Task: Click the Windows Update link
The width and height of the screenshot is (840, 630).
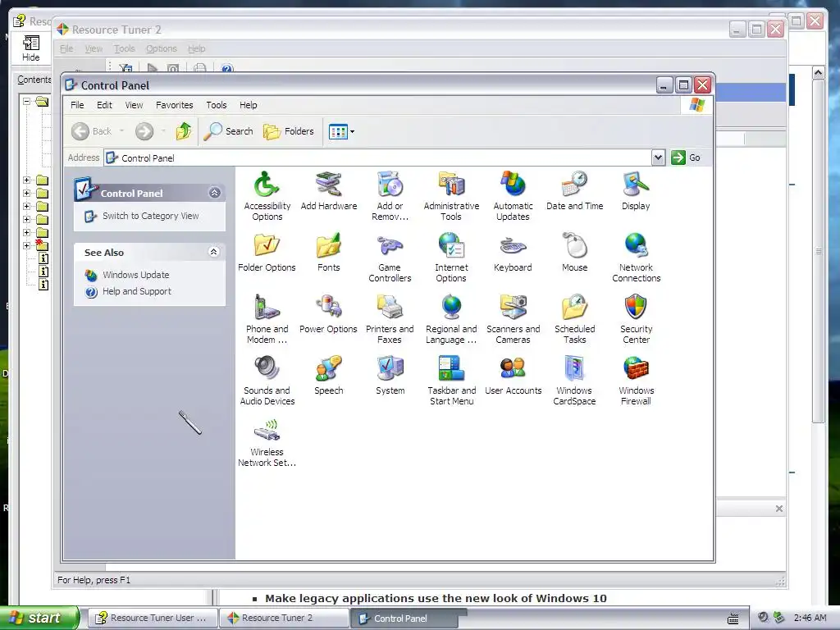Action: pyautogui.click(x=135, y=275)
